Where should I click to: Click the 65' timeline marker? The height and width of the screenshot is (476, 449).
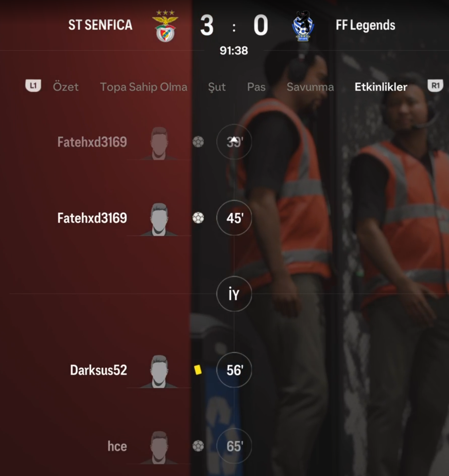point(234,446)
